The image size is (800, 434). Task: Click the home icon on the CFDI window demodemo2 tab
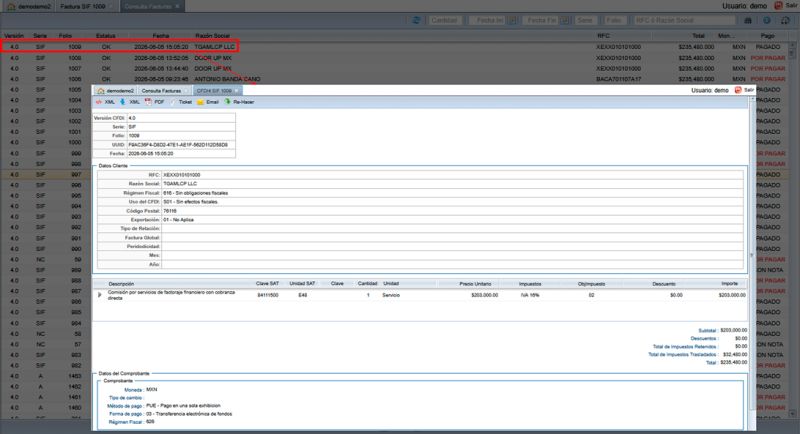click(x=101, y=91)
